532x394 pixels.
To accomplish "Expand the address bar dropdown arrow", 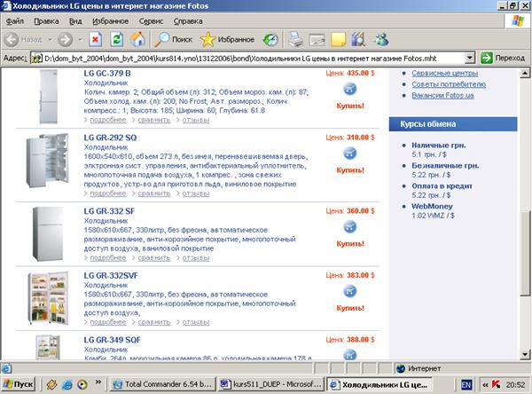I will (x=470, y=58).
